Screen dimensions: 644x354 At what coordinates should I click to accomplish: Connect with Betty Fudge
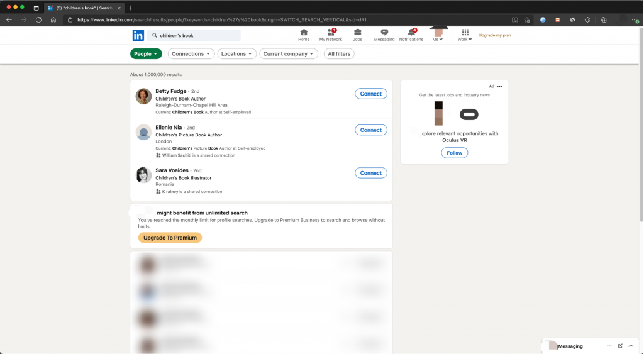(370, 94)
